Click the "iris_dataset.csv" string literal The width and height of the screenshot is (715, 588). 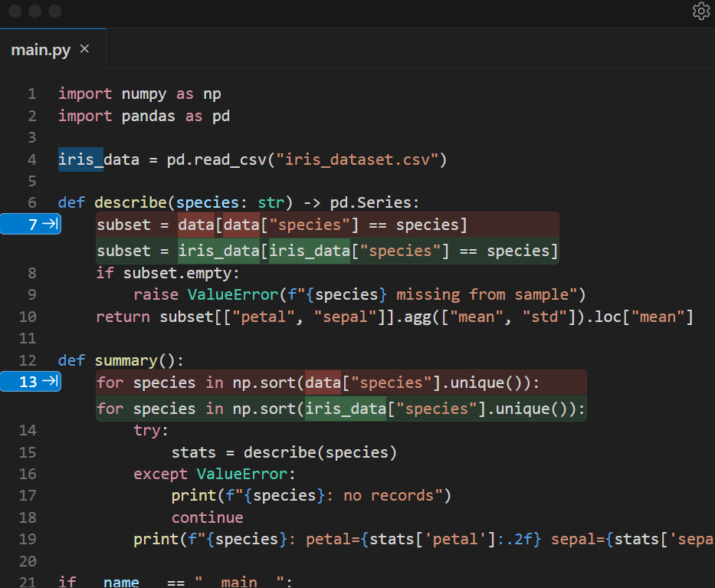click(357, 159)
